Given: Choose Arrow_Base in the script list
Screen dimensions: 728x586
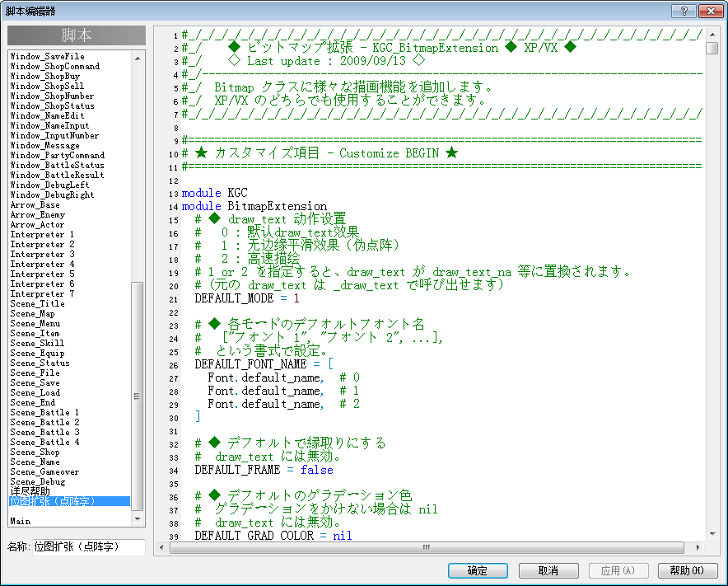Looking at the screenshot, I should pos(35,205).
